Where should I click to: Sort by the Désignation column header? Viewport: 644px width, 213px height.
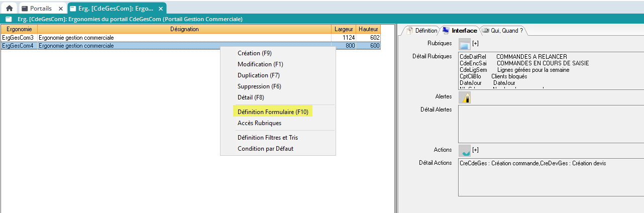point(184,29)
